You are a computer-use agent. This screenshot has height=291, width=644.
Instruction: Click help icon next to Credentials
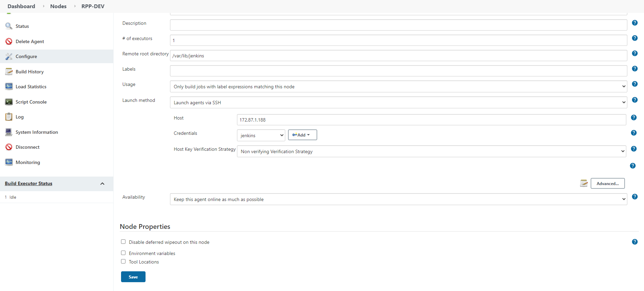pos(633,133)
